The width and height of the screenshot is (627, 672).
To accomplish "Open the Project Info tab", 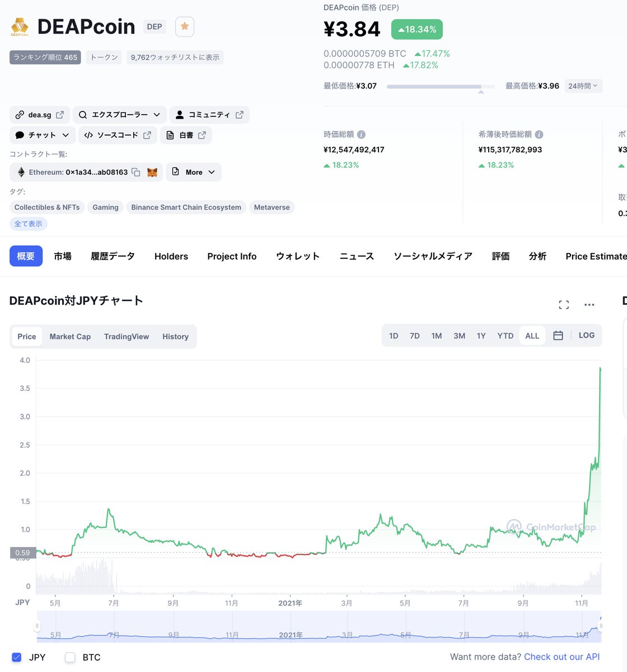I will point(232,256).
